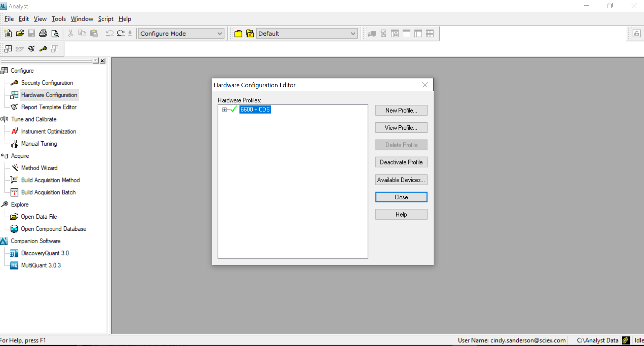Image resolution: width=644 pixels, height=346 pixels.
Task: Click the Print toolbar icon
Action: click(43, 33)
